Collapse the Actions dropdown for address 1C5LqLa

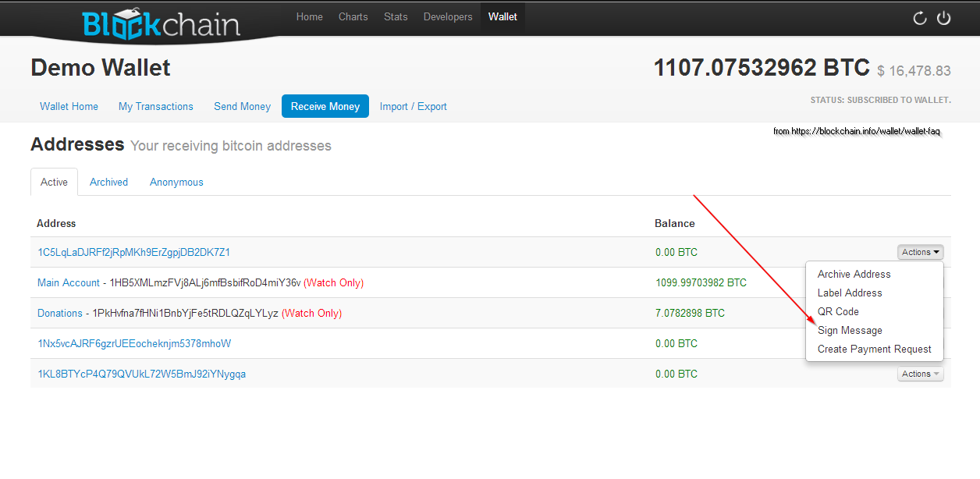(x=921, y=252)
